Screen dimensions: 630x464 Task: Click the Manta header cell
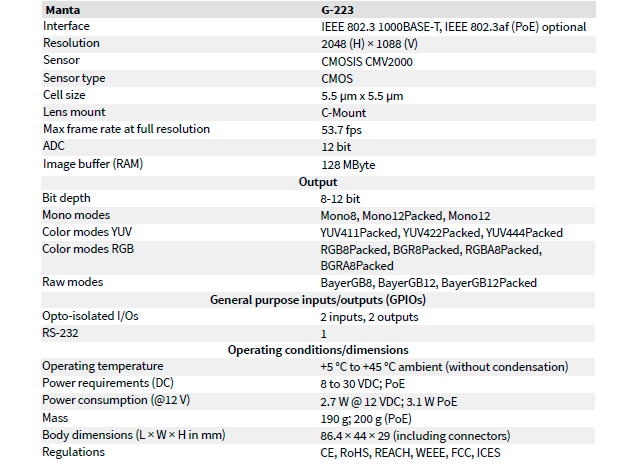64,9
